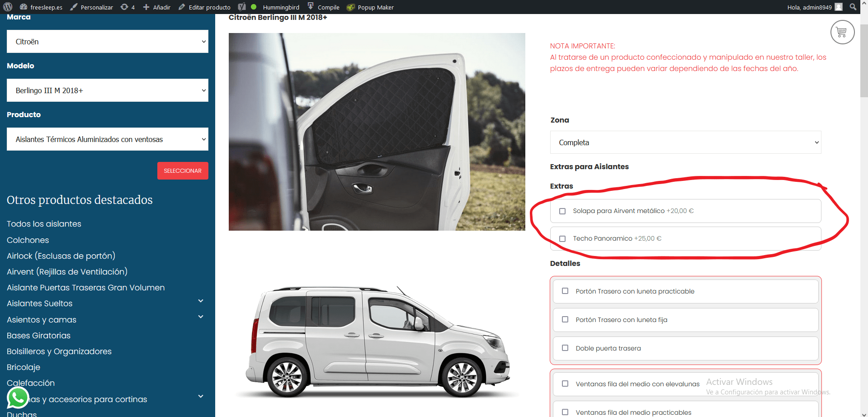
Task: Open the Modelo dropdown Berlingo III M
Action: coord(108,90)
